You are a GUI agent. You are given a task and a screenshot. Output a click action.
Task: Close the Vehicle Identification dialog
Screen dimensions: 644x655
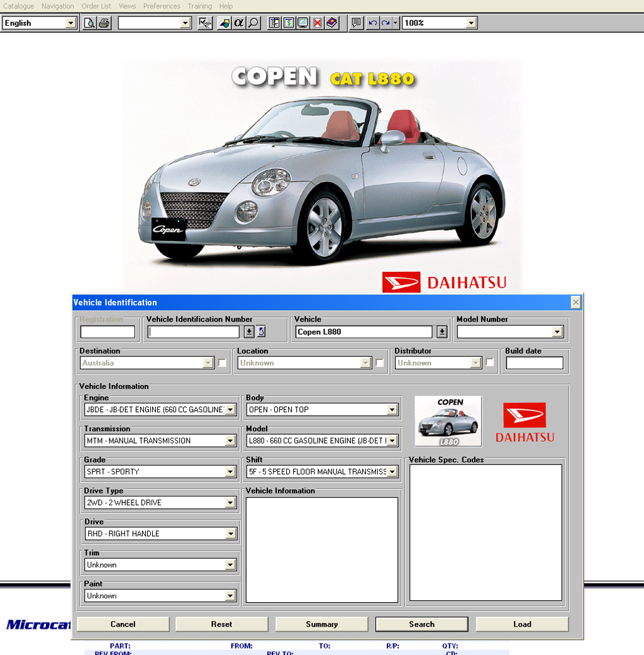575,302
